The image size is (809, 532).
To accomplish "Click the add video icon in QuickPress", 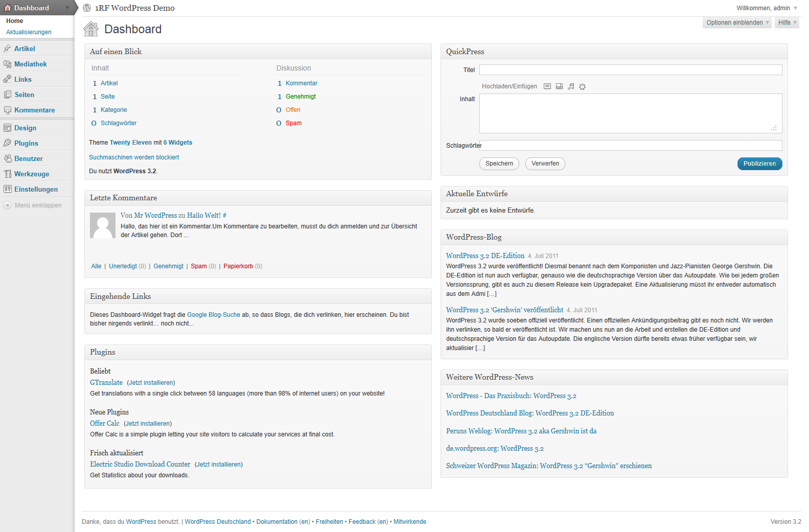I will tap(559, 86).
